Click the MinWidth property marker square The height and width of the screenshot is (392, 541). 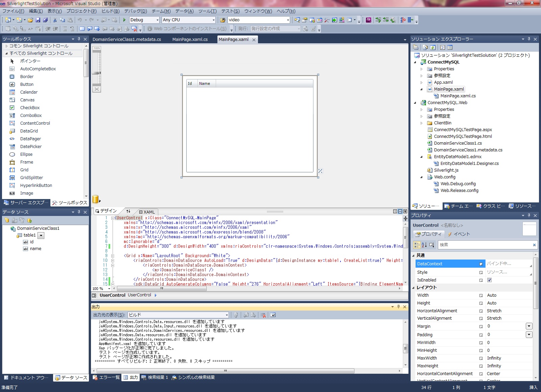coord(481,343)
